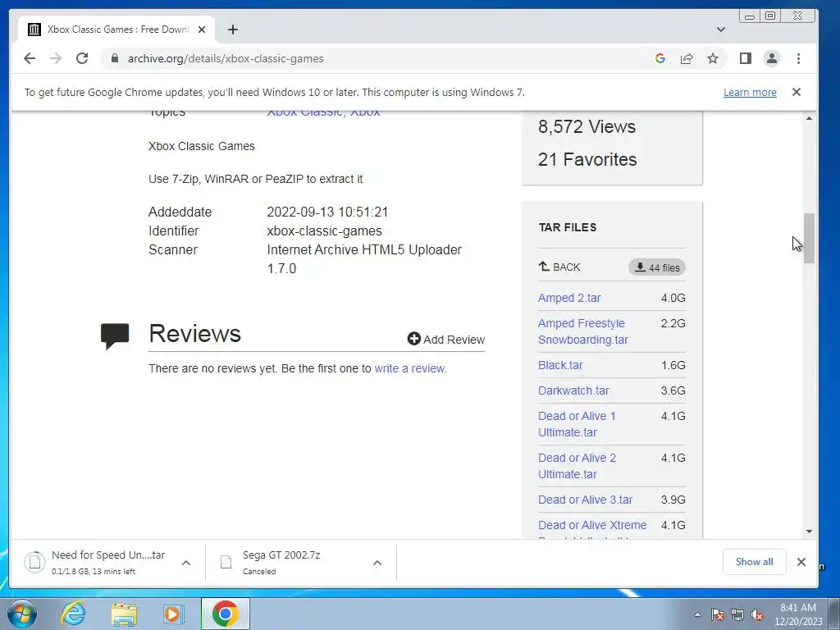Open the Darkwatch.tar file link

pyautogui.click(x=573, y=390)
